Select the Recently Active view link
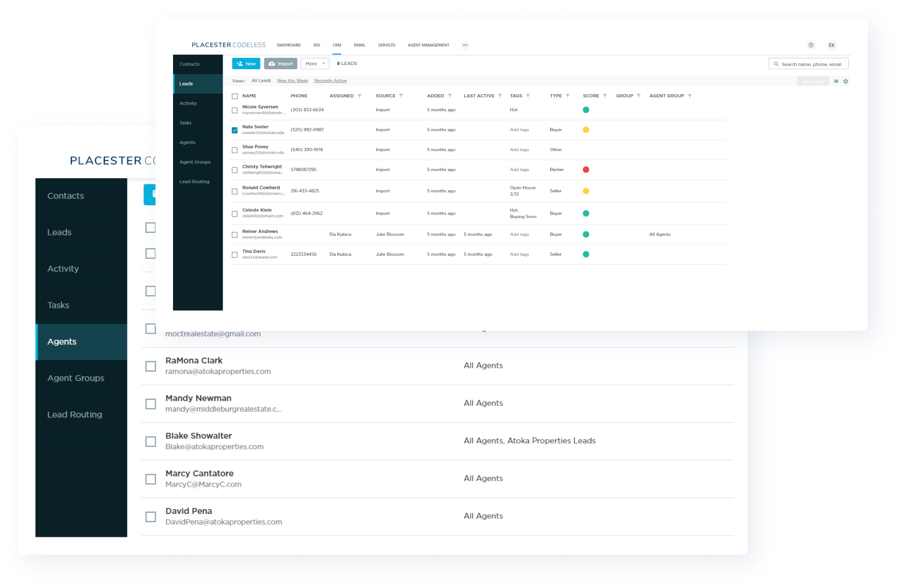901x588 pixels. (330, 81)
